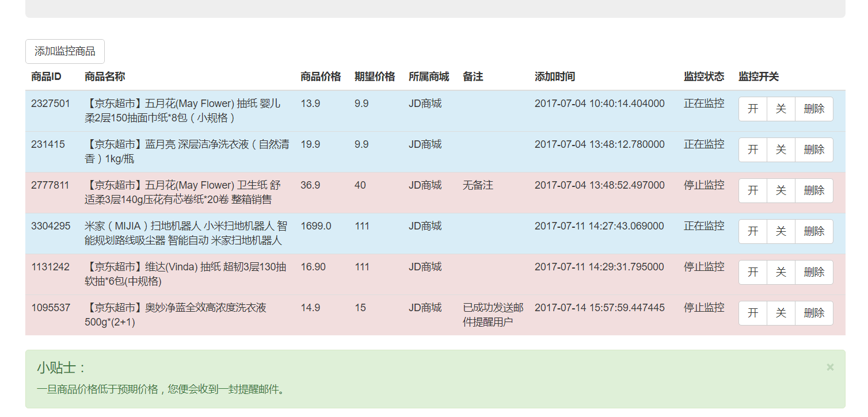Click the expected price 15 cell
The width and height of the screenshot is (868, 417).
point(360,308)
